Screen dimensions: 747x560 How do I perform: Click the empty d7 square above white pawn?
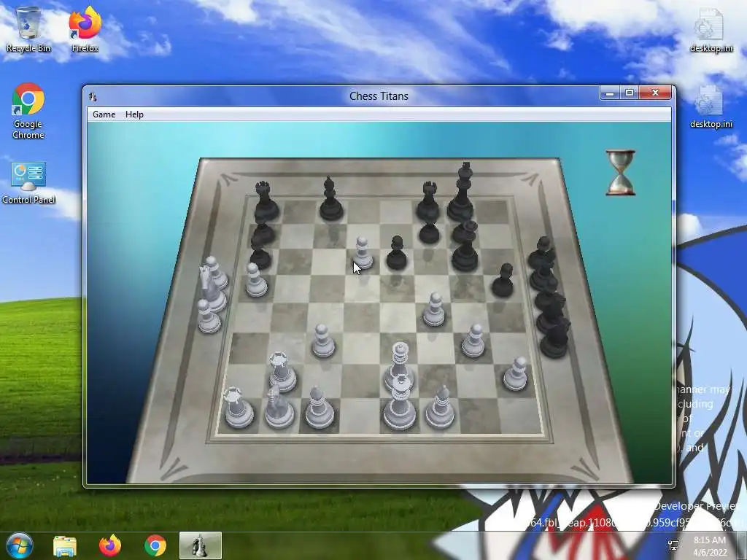(363, 233)
